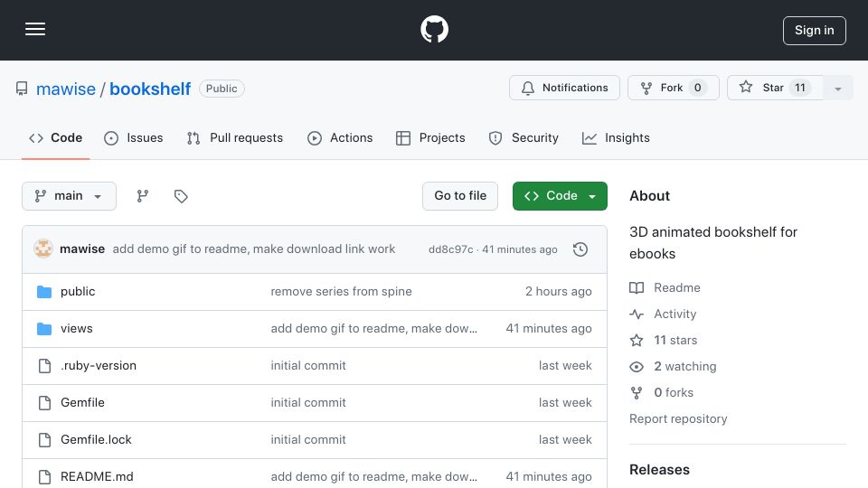Open latest commit message about demo gif
Image resolution: width=868 pixels, height=488 pixels.
pos(253,249)
